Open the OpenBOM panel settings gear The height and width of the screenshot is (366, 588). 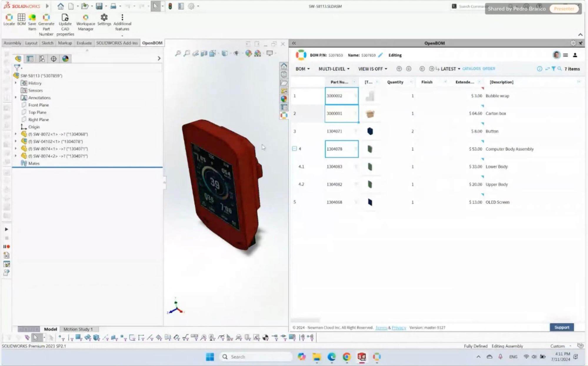coord(573,43)
